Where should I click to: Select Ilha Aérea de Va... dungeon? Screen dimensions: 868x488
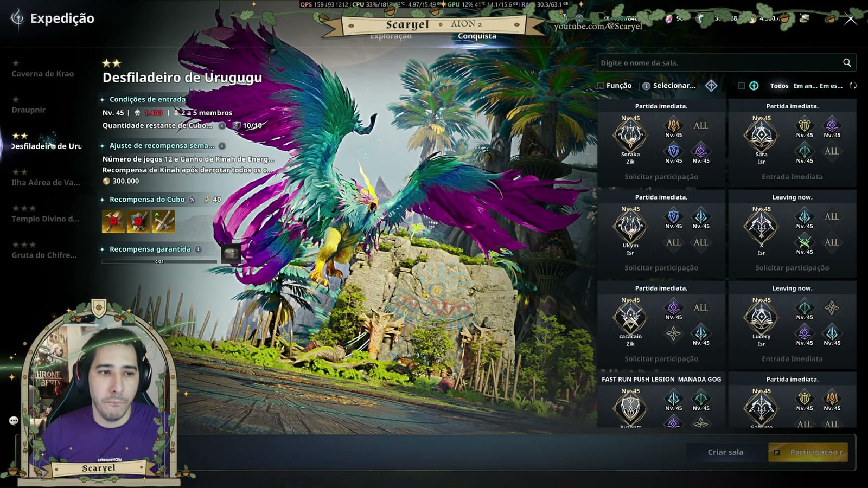pyautogui.click(x=46, y=183)
